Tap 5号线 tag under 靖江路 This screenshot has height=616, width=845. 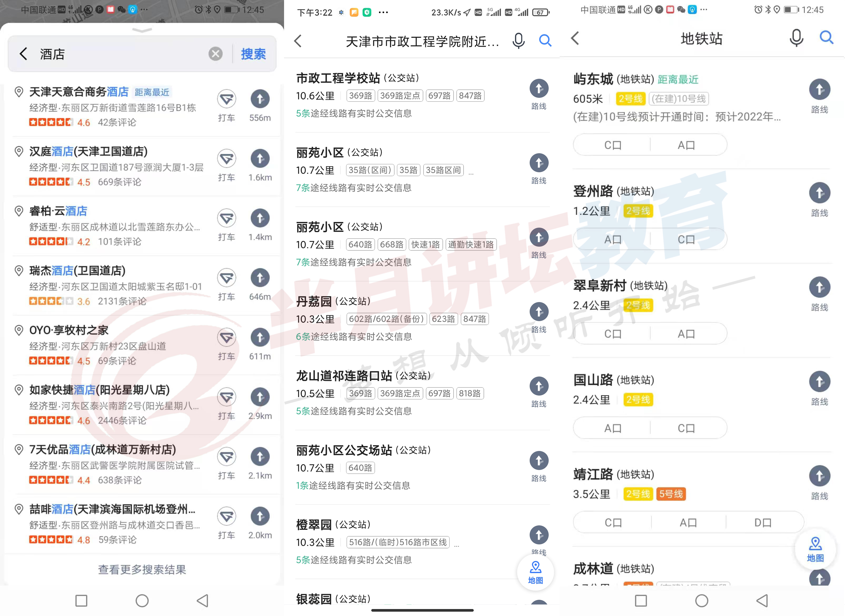671,494
